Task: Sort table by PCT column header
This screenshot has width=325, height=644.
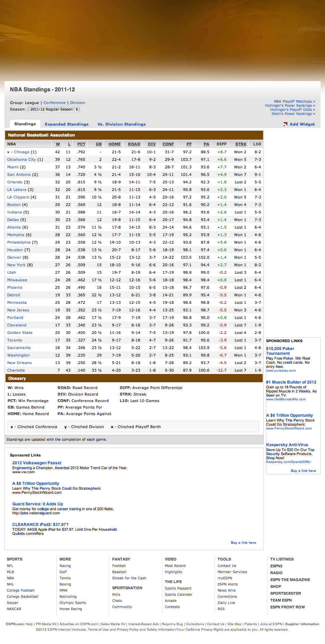Action: coord(81,144)
